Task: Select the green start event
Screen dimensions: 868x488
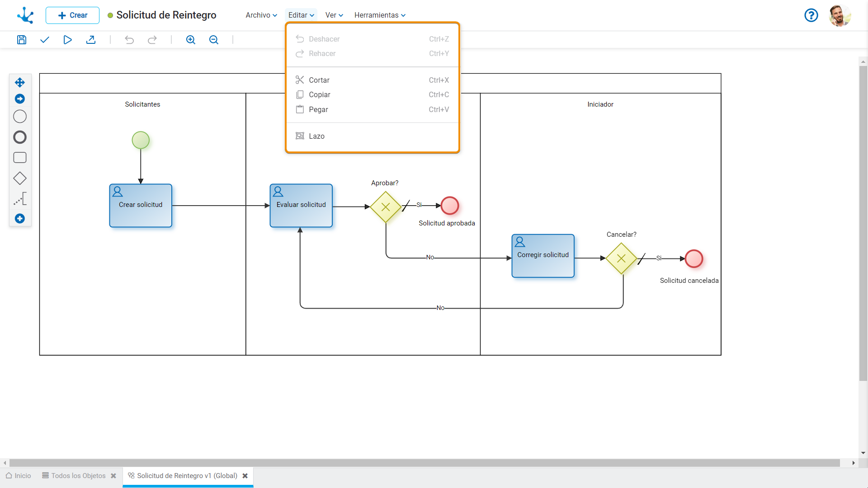Action: pyautogui.click(x=141, y=140)
